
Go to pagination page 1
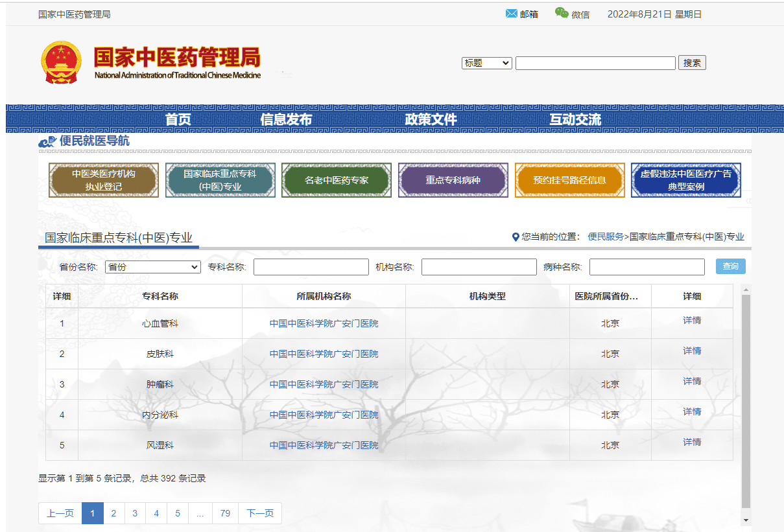93,513
